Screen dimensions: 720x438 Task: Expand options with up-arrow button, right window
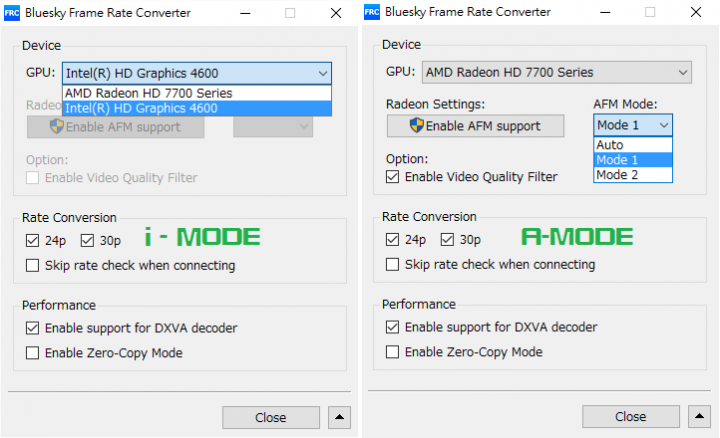coord(699,416)
